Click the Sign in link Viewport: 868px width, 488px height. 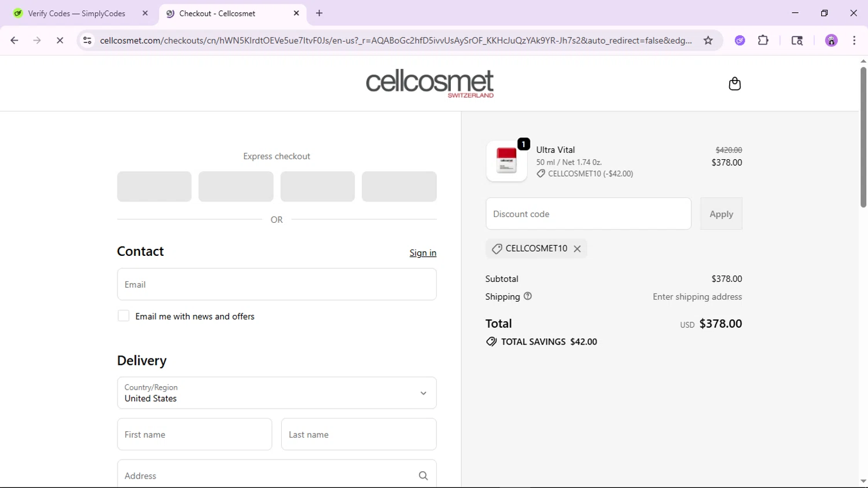coord(423,253)
